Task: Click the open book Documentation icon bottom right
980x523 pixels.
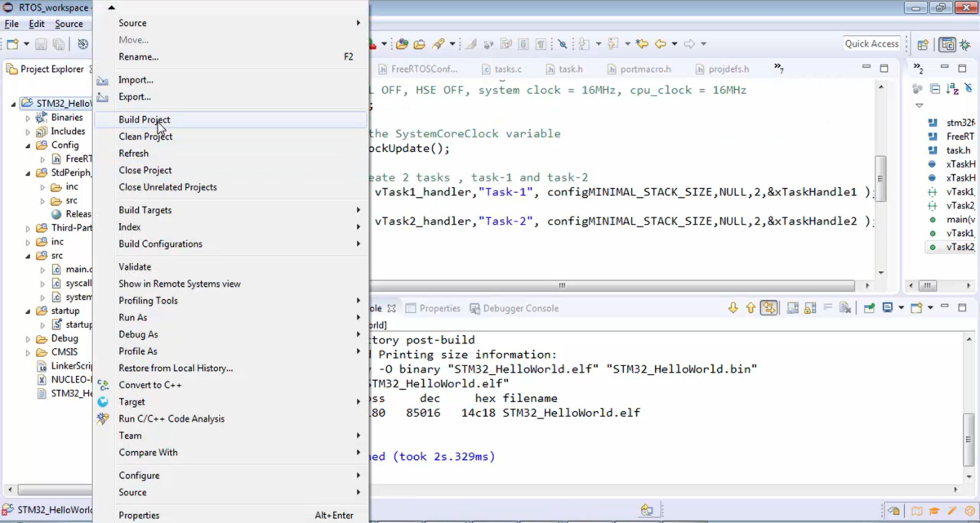Action: 916,511
